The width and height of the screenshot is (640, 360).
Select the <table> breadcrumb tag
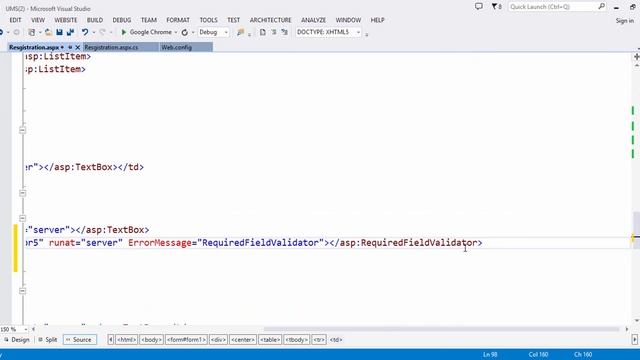(x=270, y=340)
